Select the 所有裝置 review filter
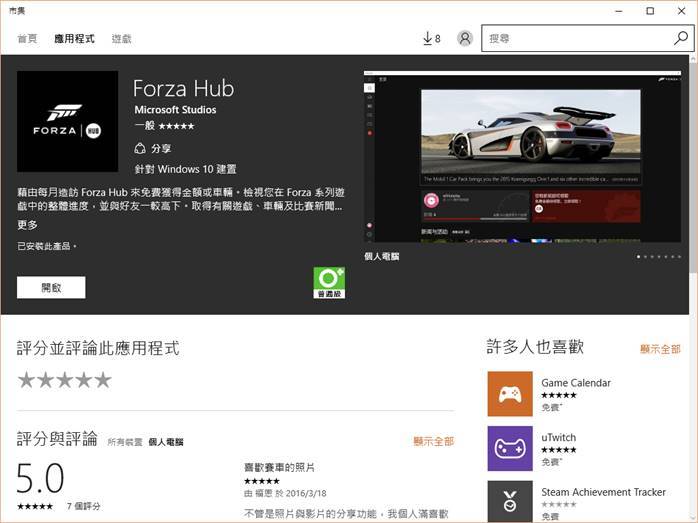Viewport: 698px width, 523px height. click(x=124, y=441)
